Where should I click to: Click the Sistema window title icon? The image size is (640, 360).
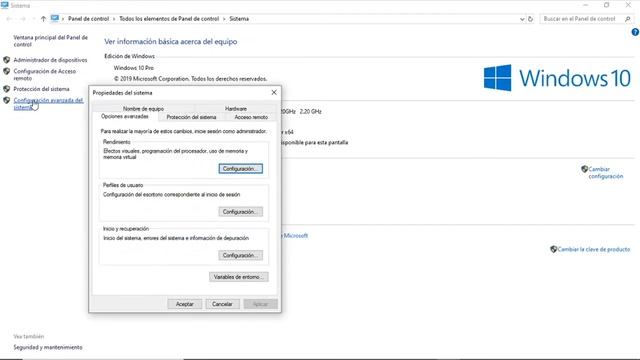point(4,5)
